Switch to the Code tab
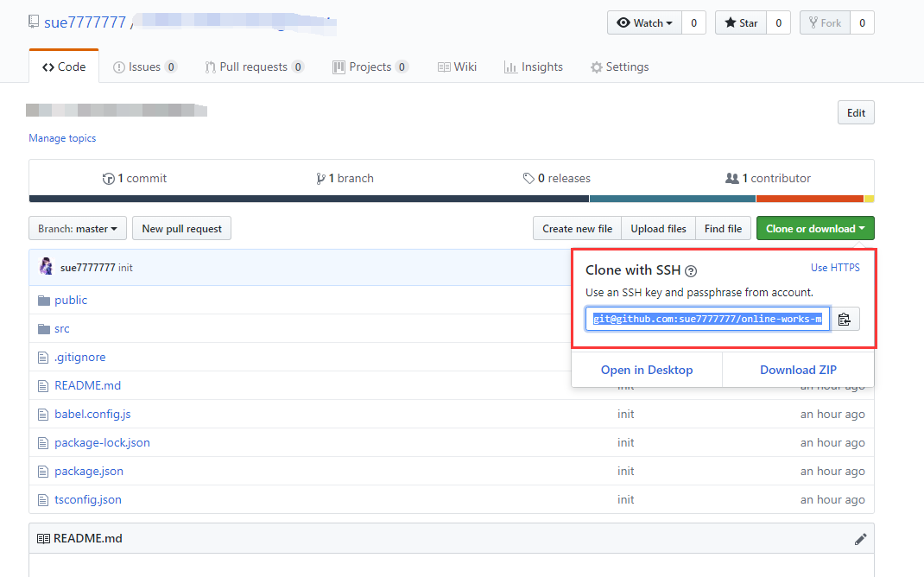 tap(64, 67)
